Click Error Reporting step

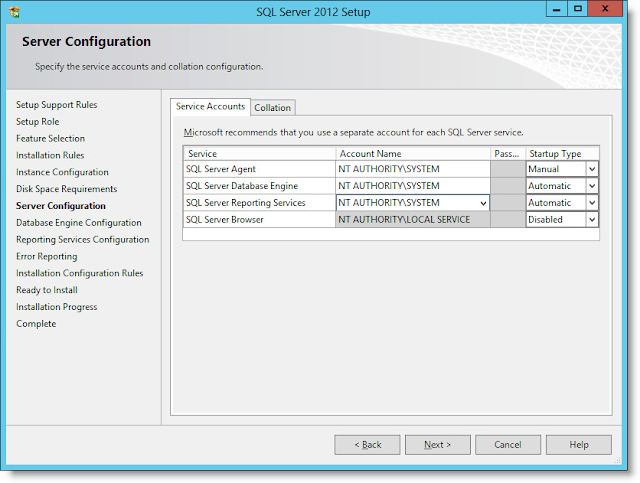47,256
